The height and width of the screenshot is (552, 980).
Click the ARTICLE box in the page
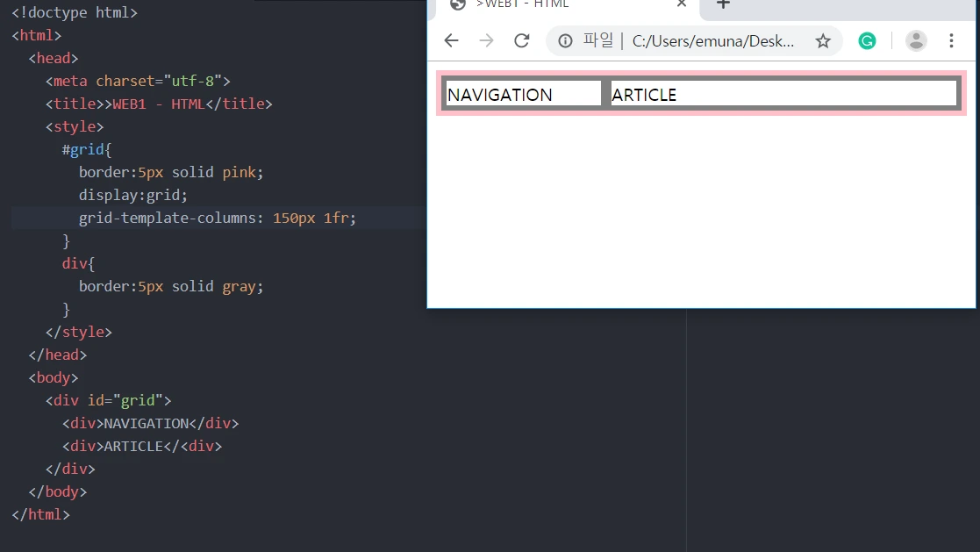783,95
